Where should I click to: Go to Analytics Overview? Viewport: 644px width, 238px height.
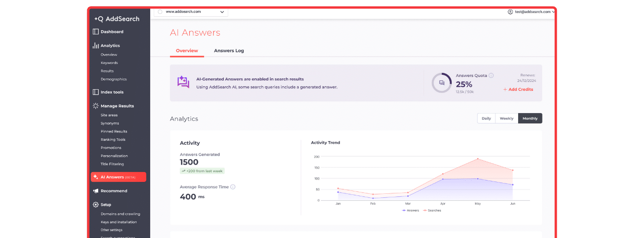click(x=108, y=55)
